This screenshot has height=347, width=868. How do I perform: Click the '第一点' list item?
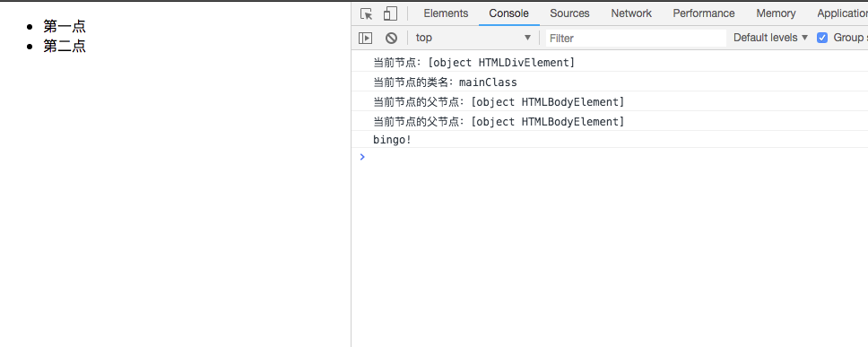point(65,27)
